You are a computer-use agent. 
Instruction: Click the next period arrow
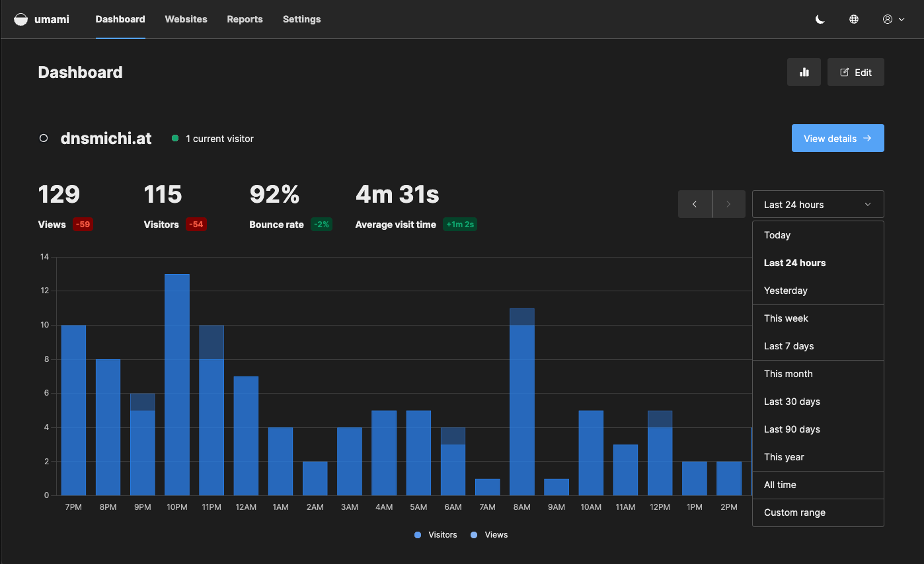point(728,204)
